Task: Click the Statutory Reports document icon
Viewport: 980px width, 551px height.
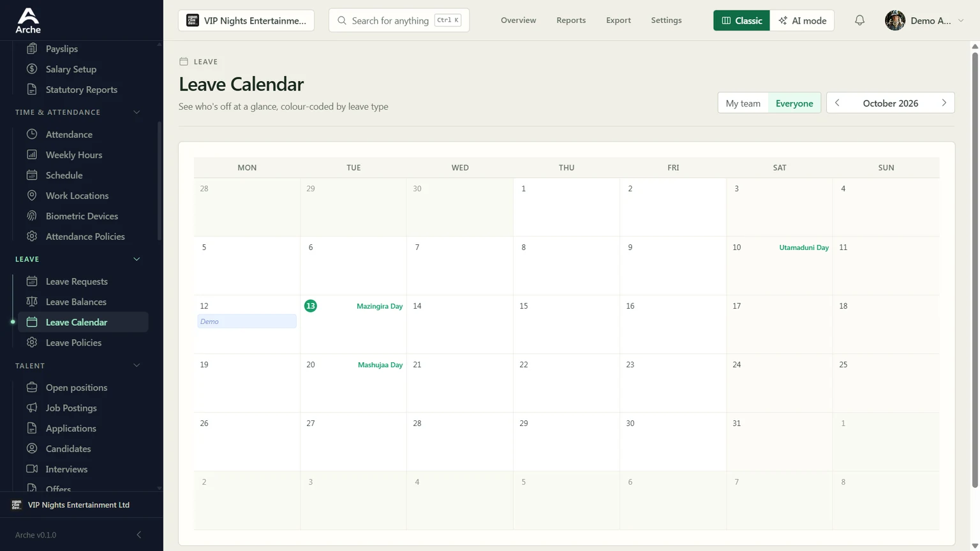Action: coord(32,89)
